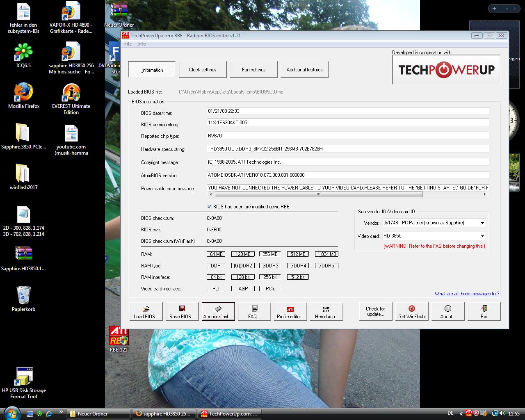Open ICQ6.5 desktop shortcut

coord(23,56)
